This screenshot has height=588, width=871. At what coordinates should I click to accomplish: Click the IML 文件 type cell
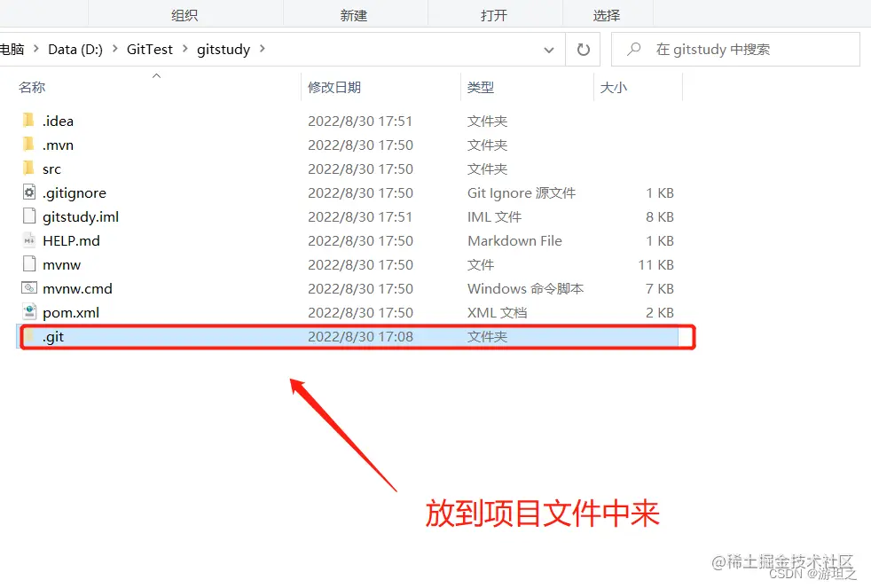pos(494,216)
